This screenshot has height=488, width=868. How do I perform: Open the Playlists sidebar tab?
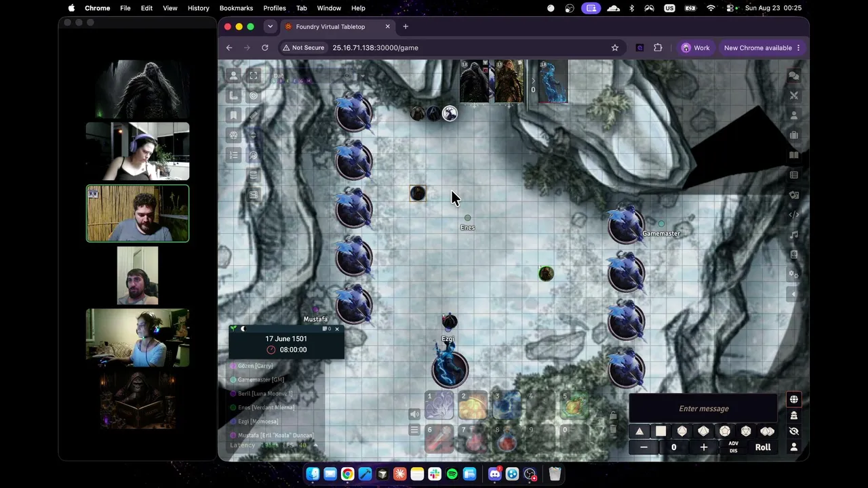coord(794,235)
